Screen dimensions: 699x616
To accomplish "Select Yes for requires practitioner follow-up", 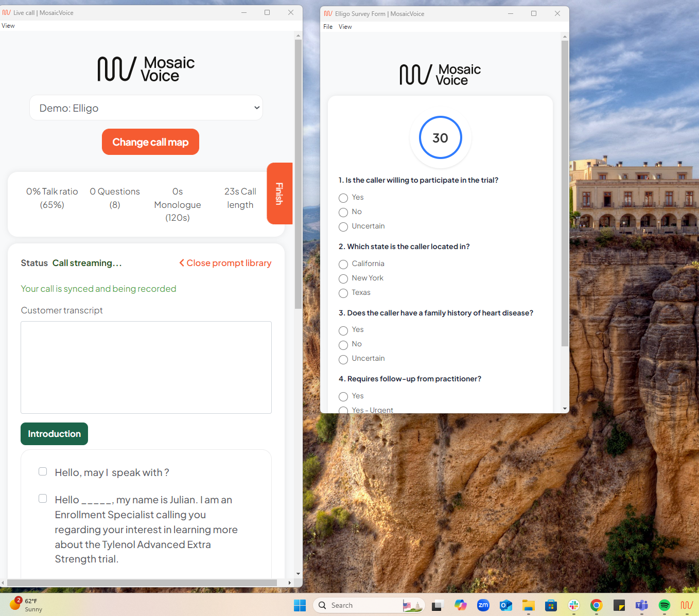I will coord(343,397).
